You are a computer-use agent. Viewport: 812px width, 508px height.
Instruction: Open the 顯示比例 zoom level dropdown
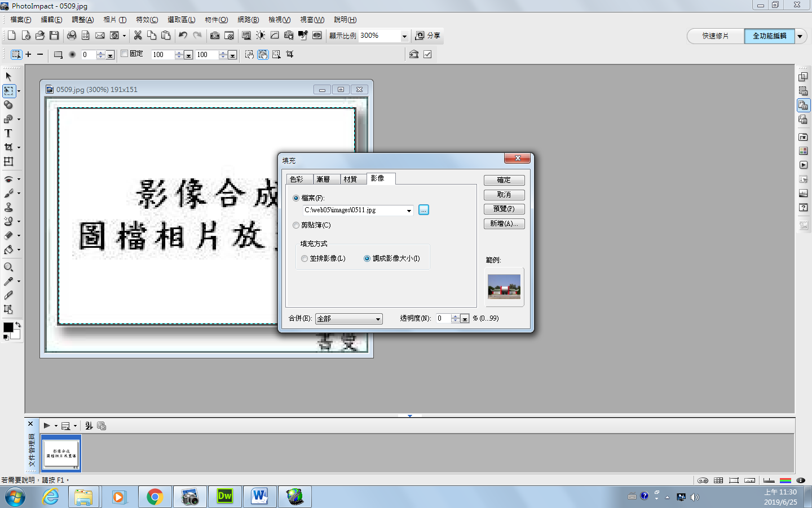tap(404, 36)
